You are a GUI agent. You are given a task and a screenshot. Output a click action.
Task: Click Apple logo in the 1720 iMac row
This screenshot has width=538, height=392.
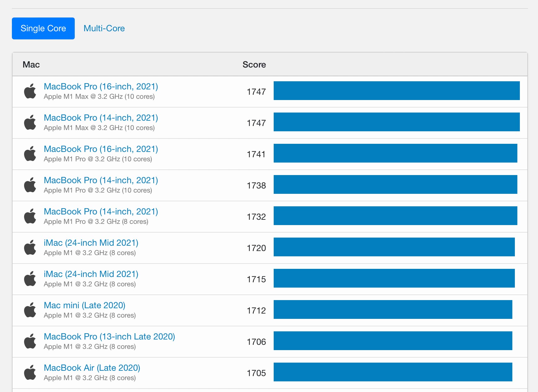pos(30,247)
